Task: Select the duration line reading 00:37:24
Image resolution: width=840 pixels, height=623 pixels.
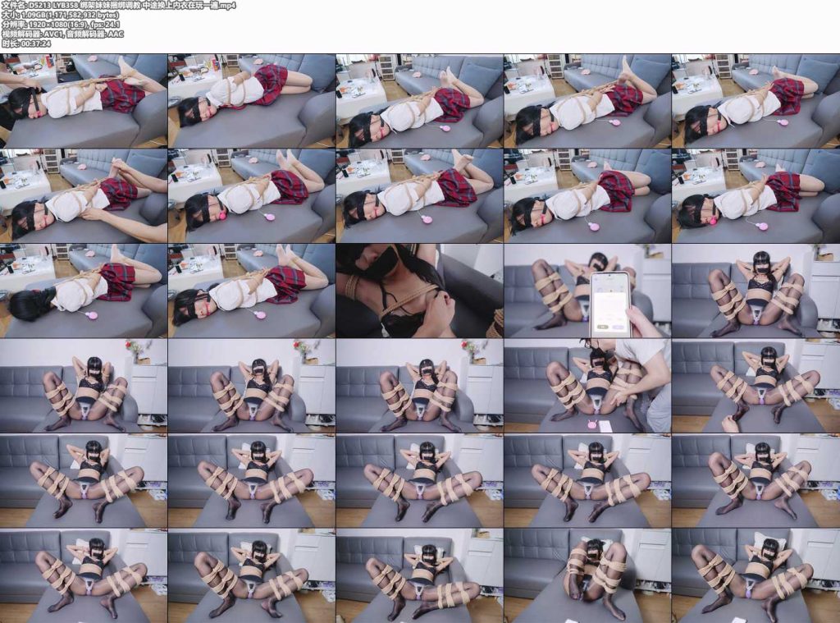Action: pos(26,44)
